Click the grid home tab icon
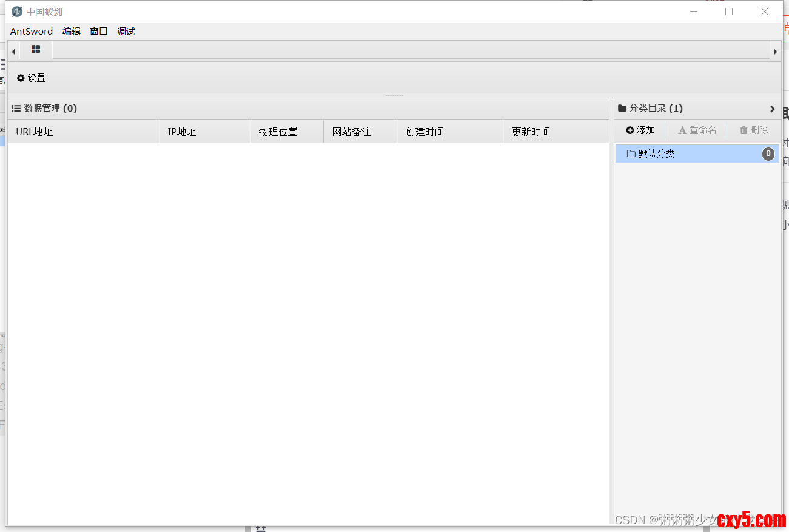 tap(36, 50)
